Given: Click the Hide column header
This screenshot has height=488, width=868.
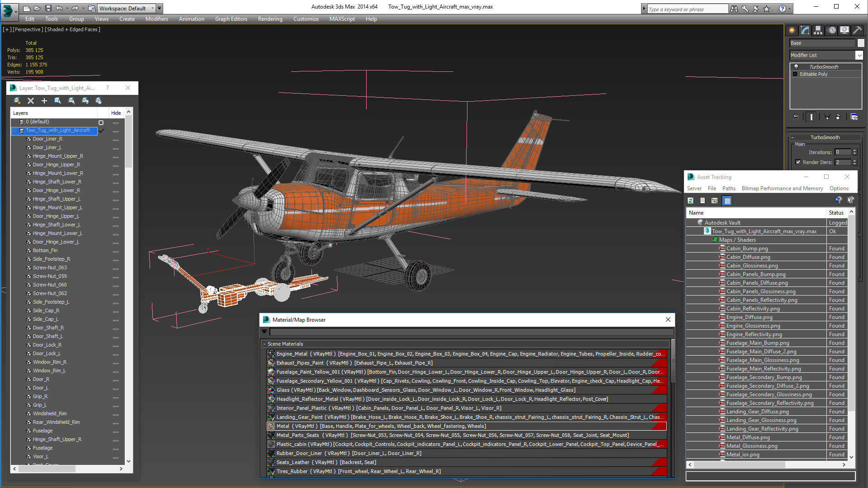Looking at the screenshot, I should tap(116, 113).
